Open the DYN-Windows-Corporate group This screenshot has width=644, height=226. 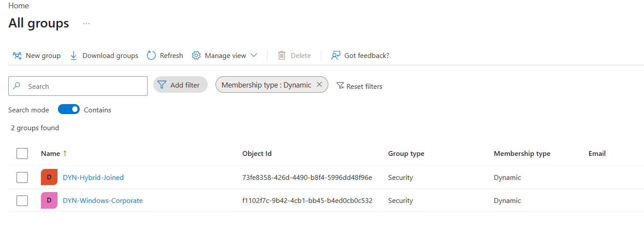[103, 200]
